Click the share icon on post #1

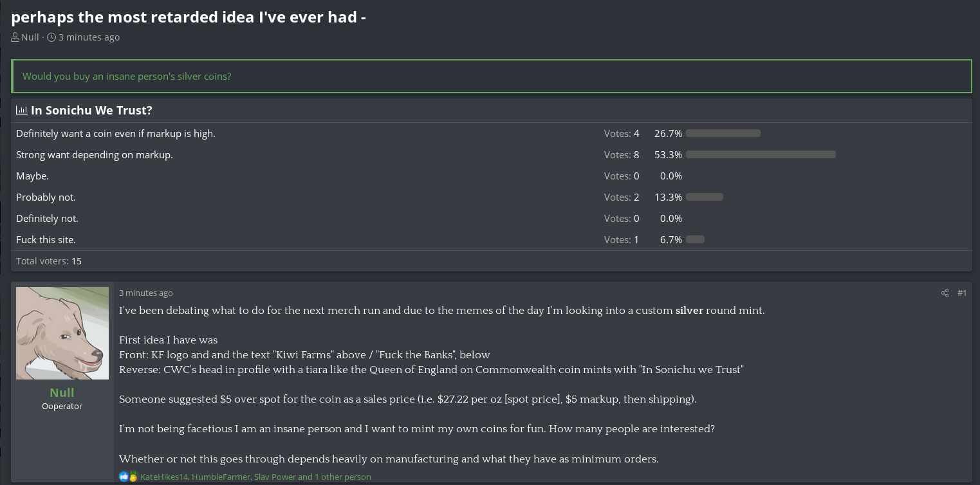pyautogui.click(x=945, y=293)
